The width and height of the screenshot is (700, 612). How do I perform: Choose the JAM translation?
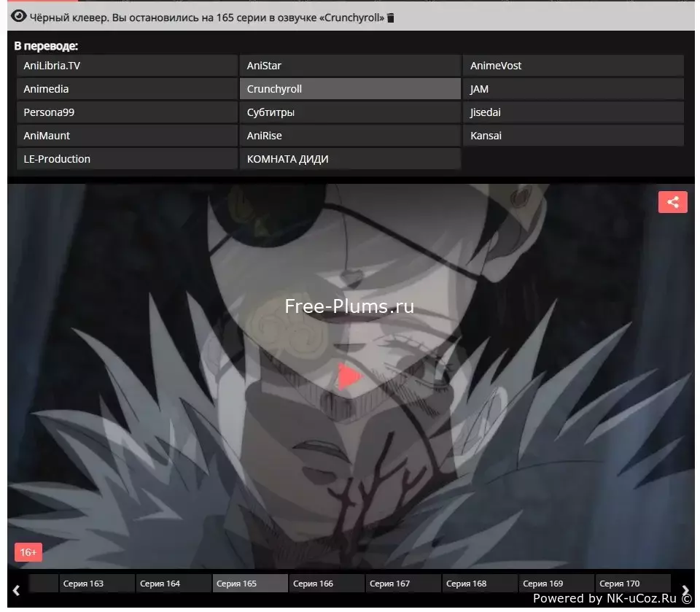573,89
